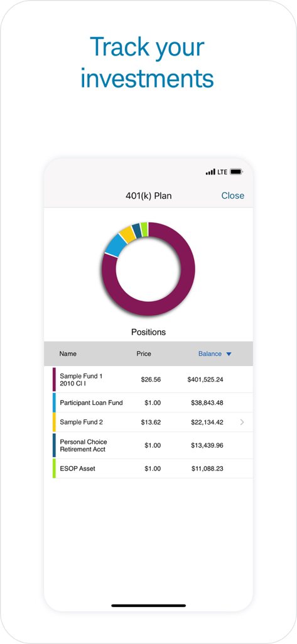Viewport: 297px width, 644px height.
Task: Tap Close in the 401(k) Plan header
Action: [x=232, y=196]
